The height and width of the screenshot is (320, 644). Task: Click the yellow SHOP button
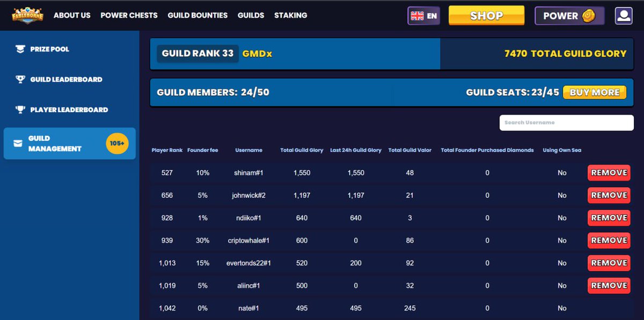click(486, 16)
